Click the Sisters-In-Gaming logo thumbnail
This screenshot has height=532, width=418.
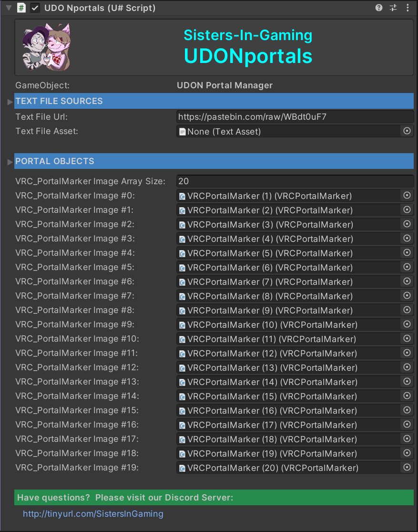[45, 47]
